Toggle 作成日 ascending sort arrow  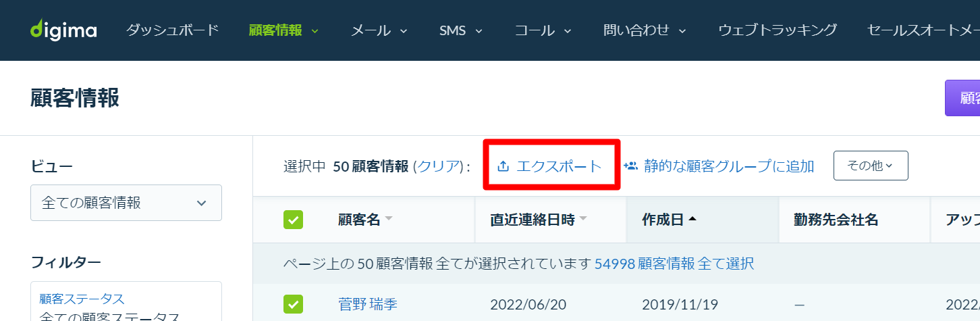[x=692, y=220]
